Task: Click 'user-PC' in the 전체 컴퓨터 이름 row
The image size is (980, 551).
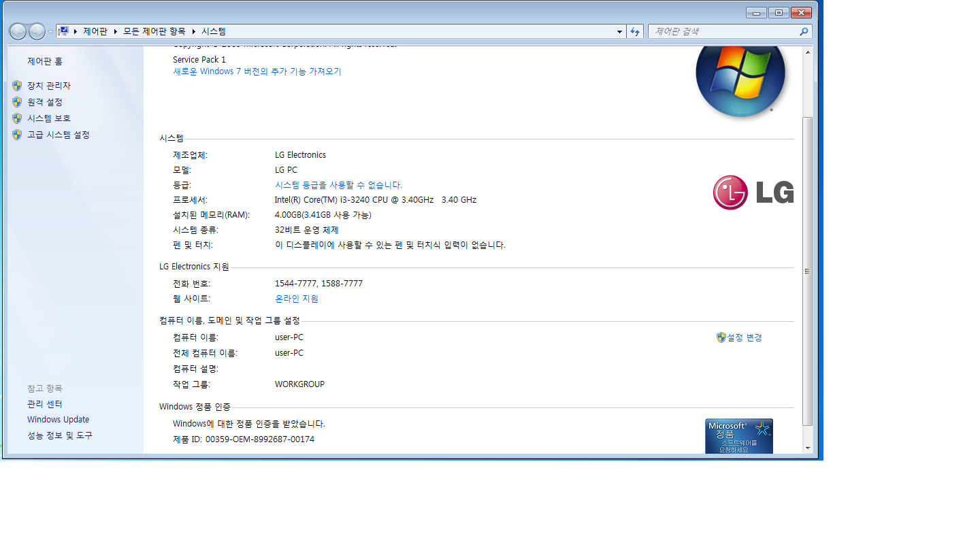Action: click(x=289, y=353)
